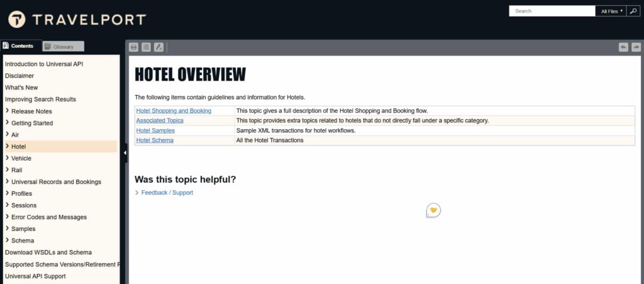Click the Travelport logo
Screen dimensions: 644x284
pyautogui.click(x=77, y=20)
